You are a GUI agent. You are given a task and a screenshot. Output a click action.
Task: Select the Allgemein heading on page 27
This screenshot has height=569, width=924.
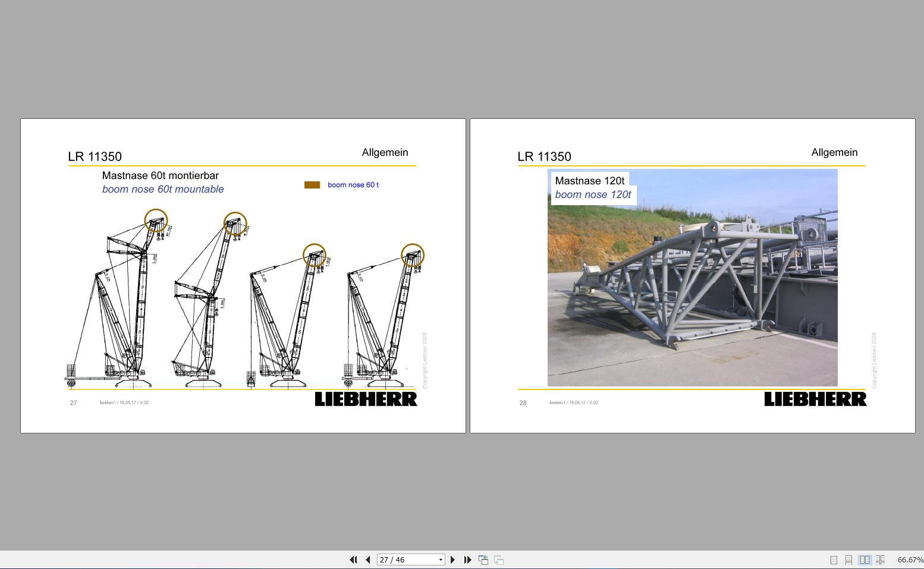pyautogui.click(x=385, y=152)
